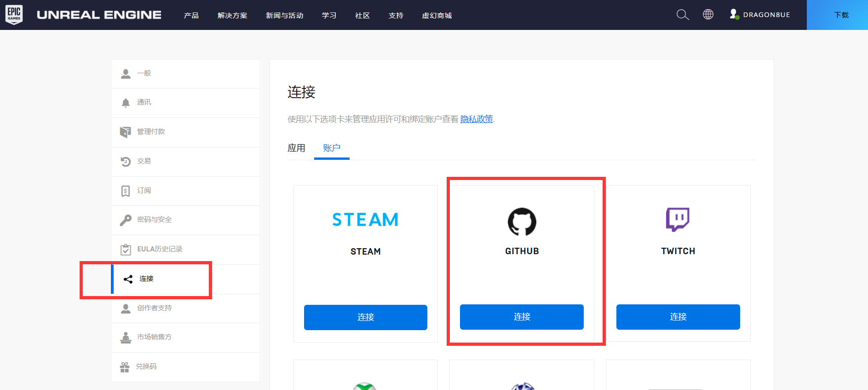Click the 密码与安全 key icon
Image resolution: width=868 pixels, height=390 pixels.
126,220
